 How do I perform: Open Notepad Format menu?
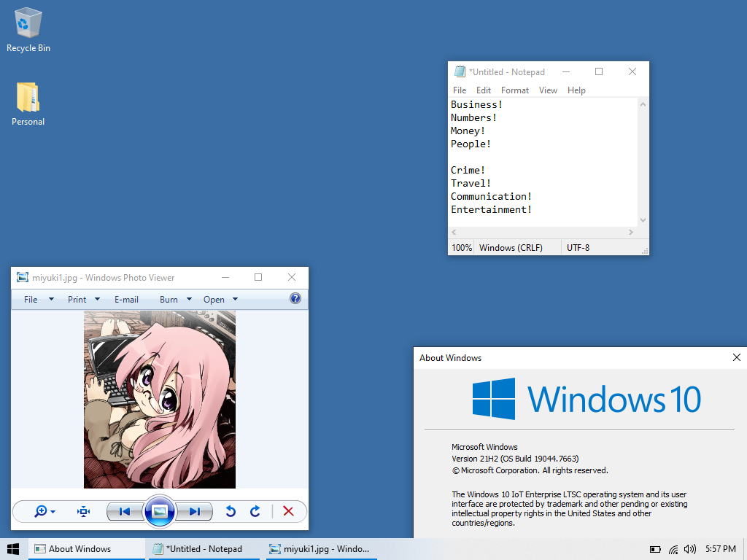(x=515, y=90)
